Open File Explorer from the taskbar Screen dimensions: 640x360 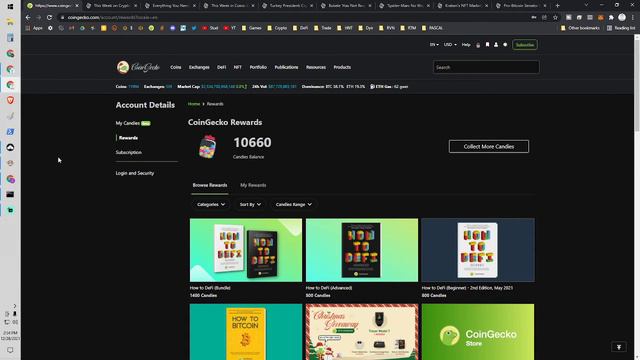[x=10, y=22]
